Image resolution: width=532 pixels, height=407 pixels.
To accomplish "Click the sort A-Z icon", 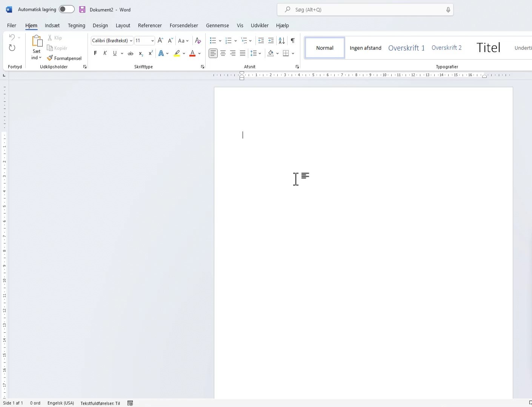I will (282, 40).
